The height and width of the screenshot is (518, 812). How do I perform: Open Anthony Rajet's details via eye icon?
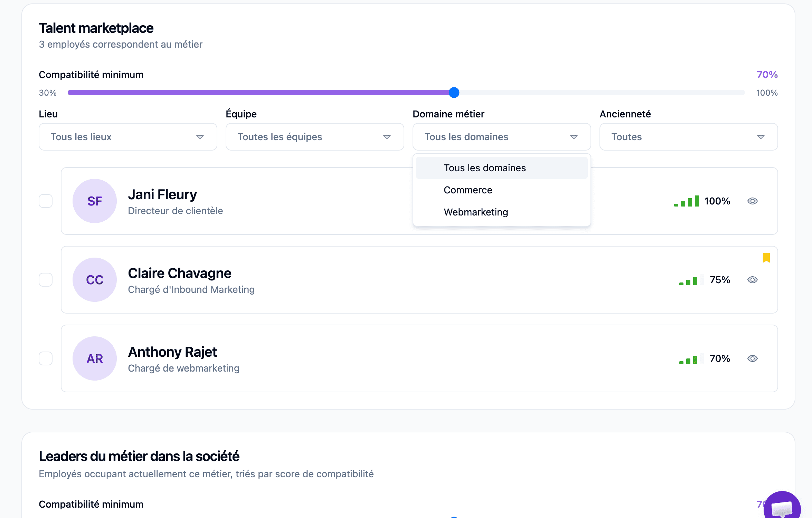(x=752, y=358)
